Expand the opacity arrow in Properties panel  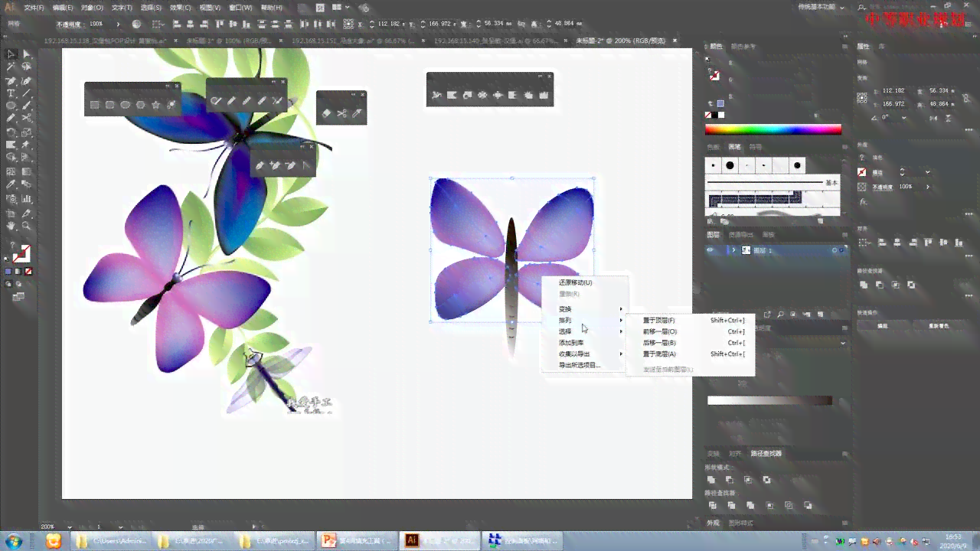point(928,187)
